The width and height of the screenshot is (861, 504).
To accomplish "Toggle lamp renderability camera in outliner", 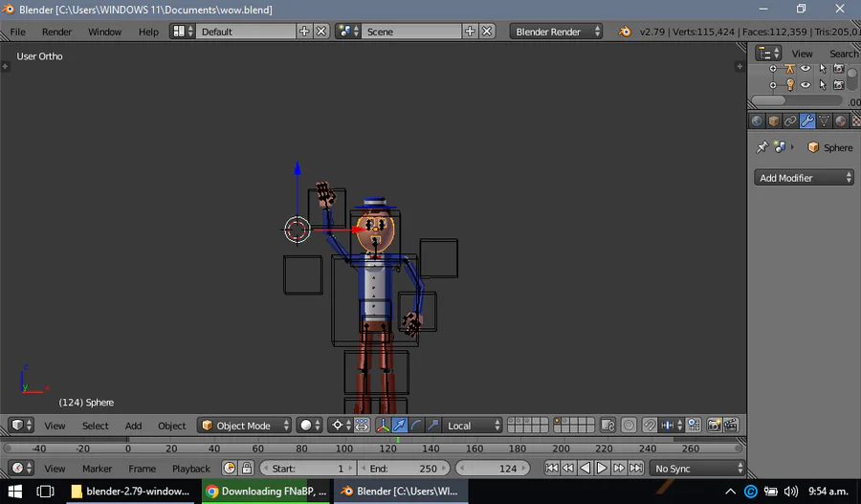I will tap(838, 84).
